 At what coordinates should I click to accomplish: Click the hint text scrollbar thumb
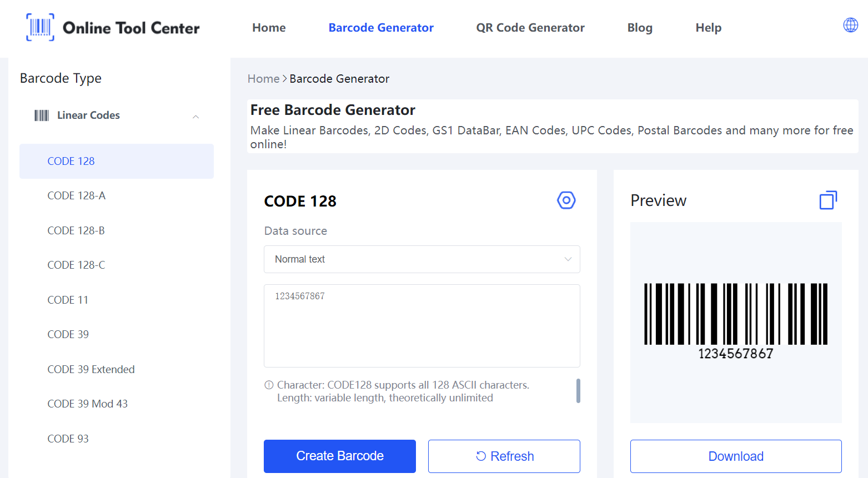coord(578,391)
